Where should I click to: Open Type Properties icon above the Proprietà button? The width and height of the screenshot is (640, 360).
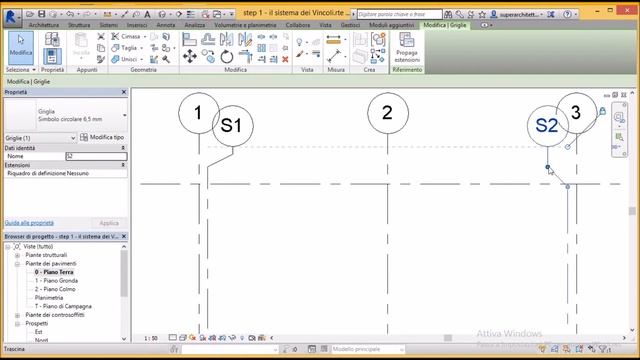pos(52,39)
